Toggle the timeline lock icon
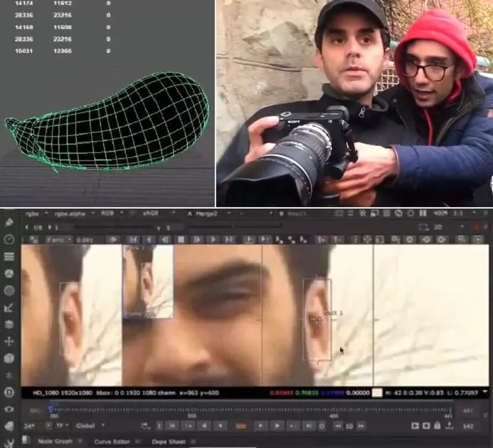 click(437, 426)
